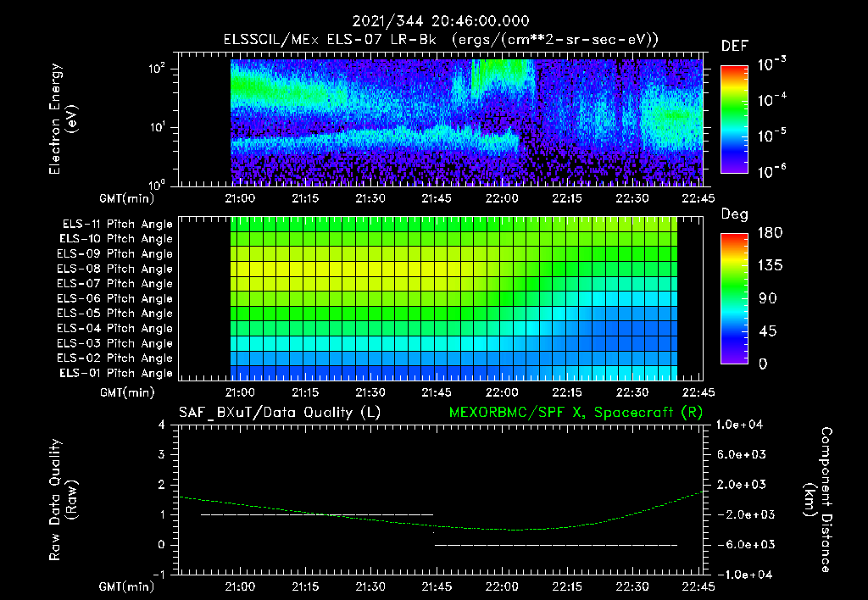Click the pitch angle grid plot
Screen dimensions: 868x600
click(441, 299)
